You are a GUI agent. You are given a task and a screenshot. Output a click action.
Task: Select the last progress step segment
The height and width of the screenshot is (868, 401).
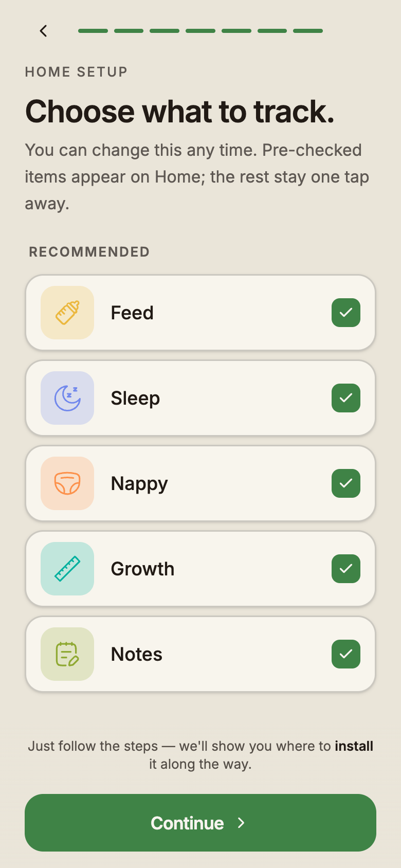pyautogui.click(x=308, y=31)
